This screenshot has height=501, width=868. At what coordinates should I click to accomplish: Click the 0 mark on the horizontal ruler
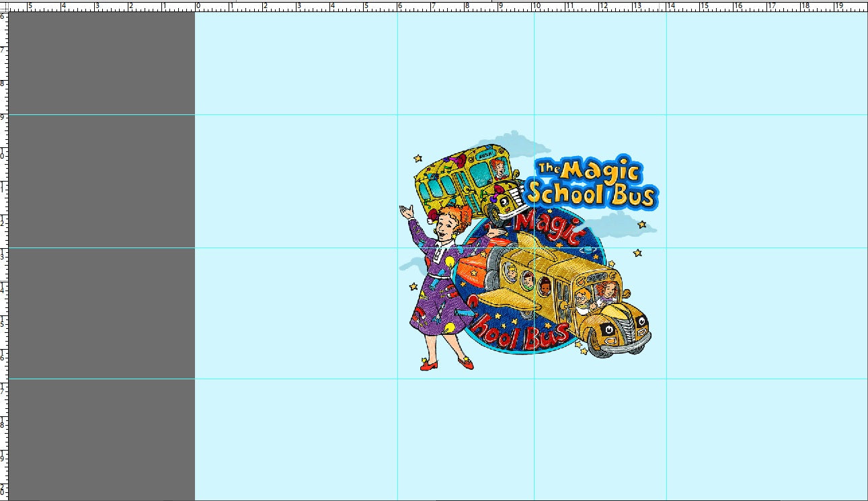coord(196,6)
